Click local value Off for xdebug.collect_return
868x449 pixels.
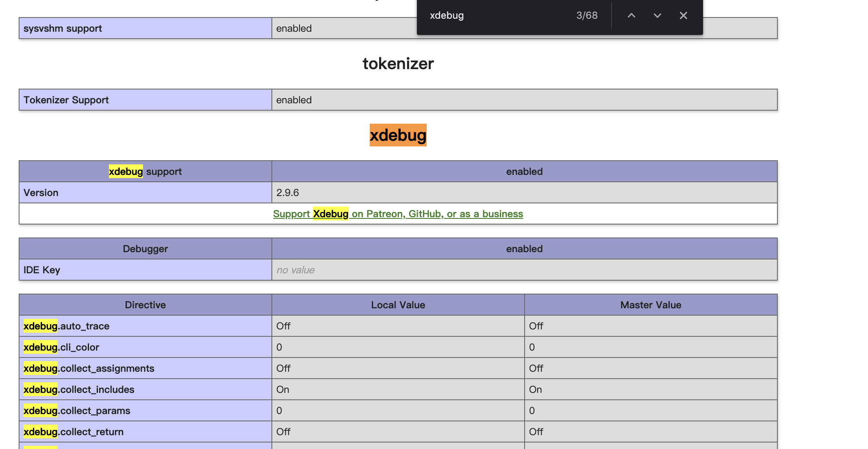[398, 432]
